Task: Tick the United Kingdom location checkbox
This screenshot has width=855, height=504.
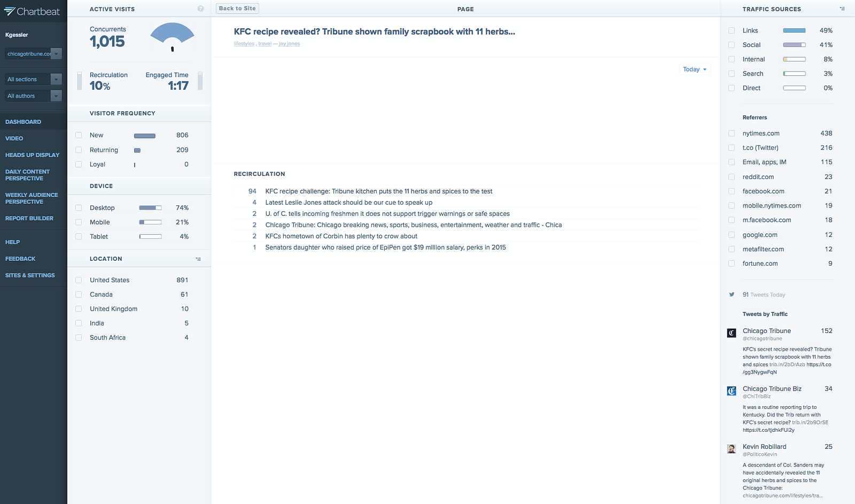Action: 79,309
